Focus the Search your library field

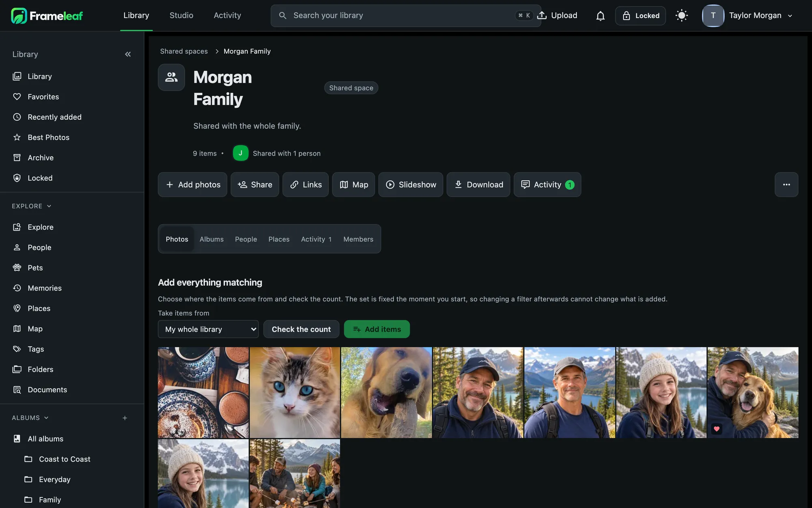(406, 16)
